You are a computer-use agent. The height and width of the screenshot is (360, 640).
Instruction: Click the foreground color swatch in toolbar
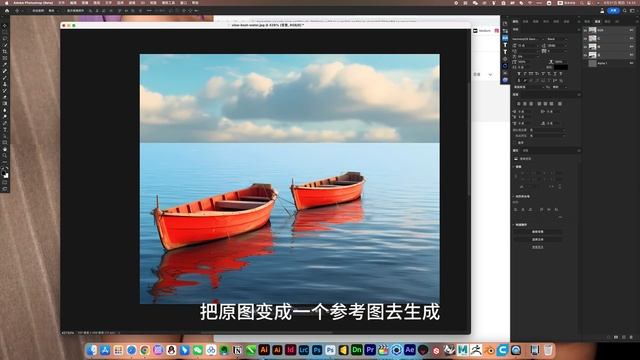tap(4, 173)
